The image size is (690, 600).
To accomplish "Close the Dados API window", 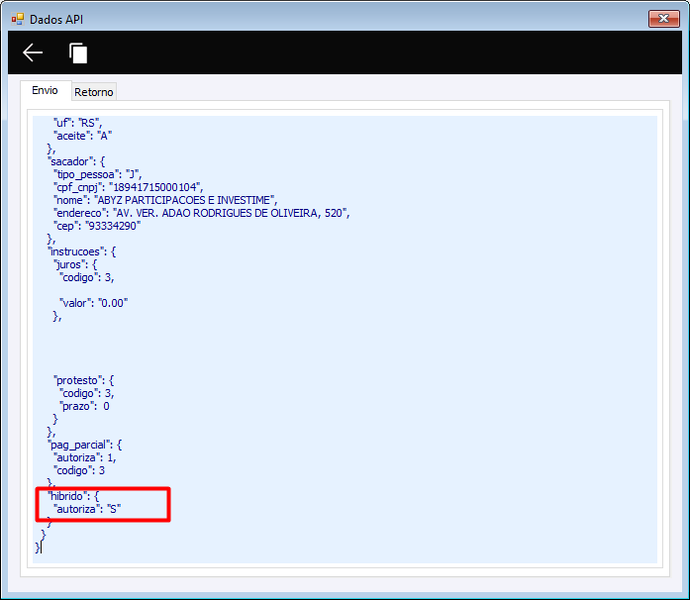I will (664, 18).
